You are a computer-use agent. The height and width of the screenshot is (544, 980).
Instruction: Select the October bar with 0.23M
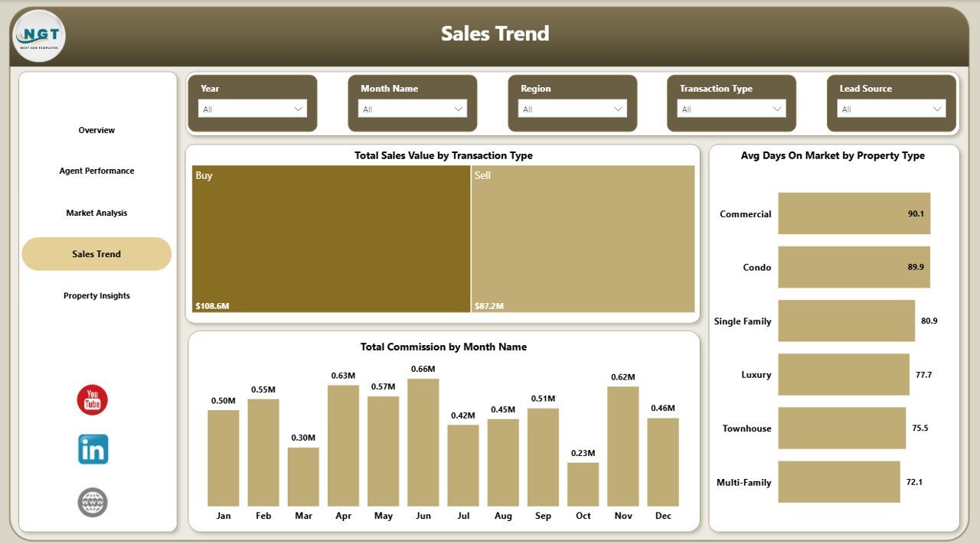583,482
